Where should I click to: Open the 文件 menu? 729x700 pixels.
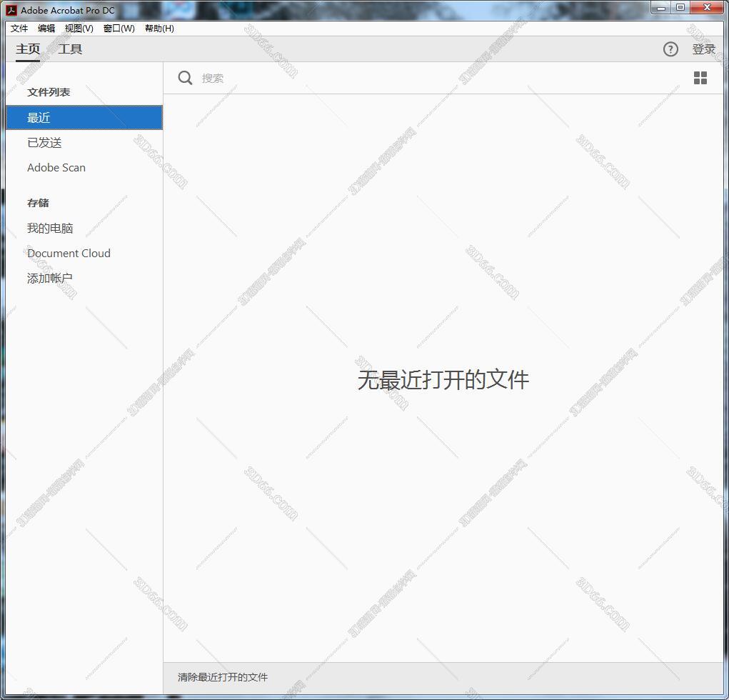tap(19, 29)
